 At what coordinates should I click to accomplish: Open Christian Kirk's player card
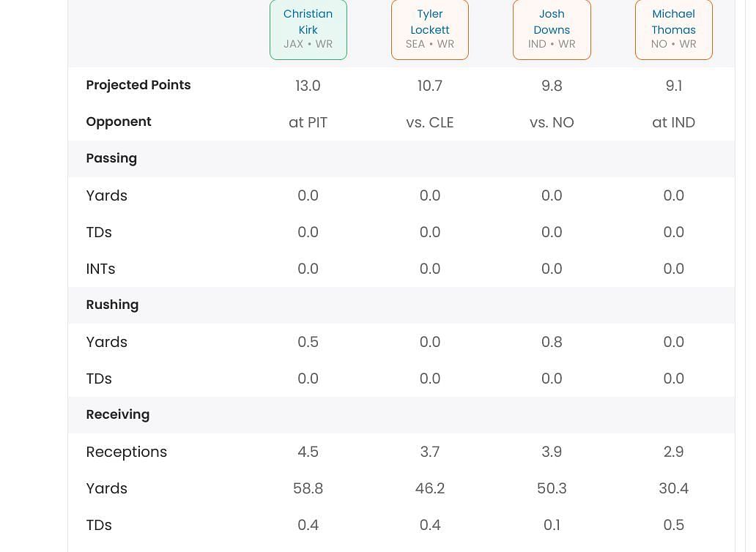tap(308, 29)
